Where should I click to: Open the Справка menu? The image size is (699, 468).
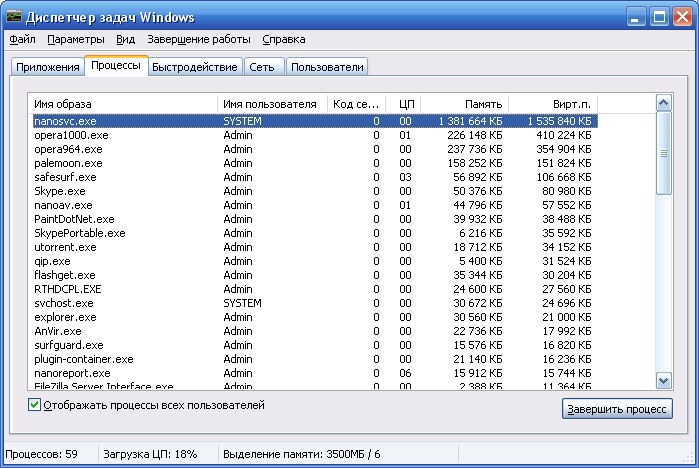pos(284,40)
